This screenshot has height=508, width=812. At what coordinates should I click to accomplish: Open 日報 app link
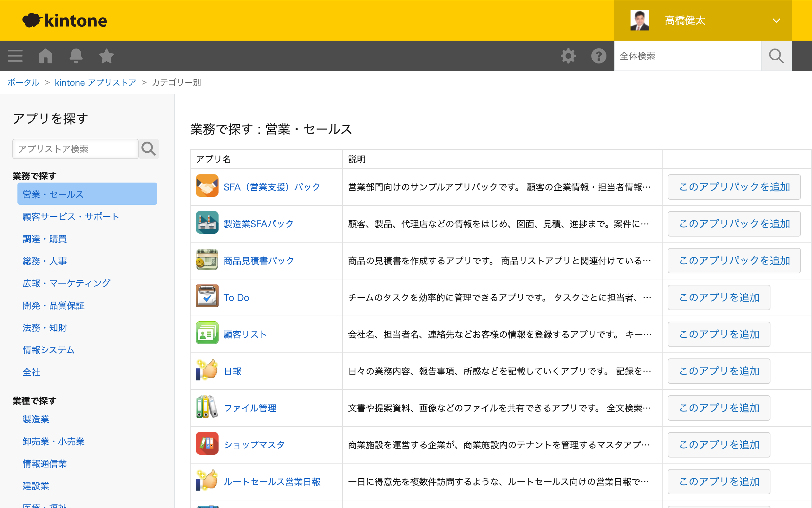232,371
